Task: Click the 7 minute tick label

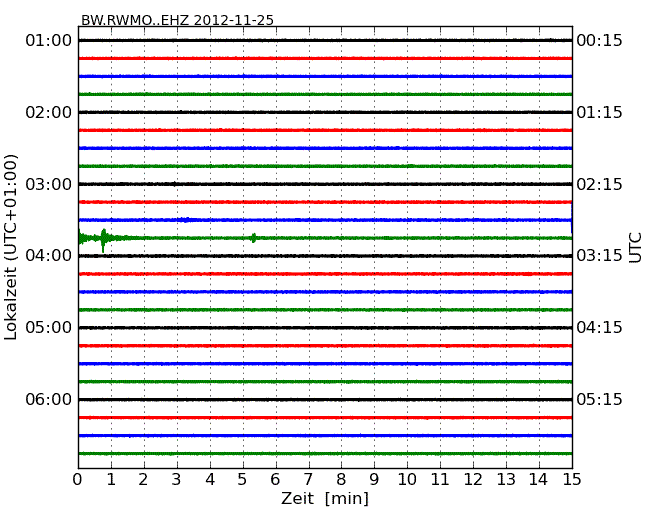Action: pos(308,480)
